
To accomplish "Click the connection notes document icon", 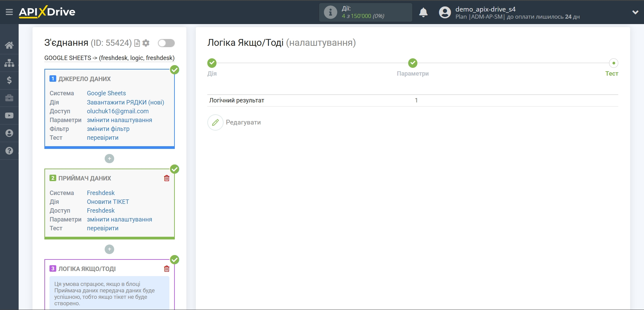I will (x=137, y=43).
